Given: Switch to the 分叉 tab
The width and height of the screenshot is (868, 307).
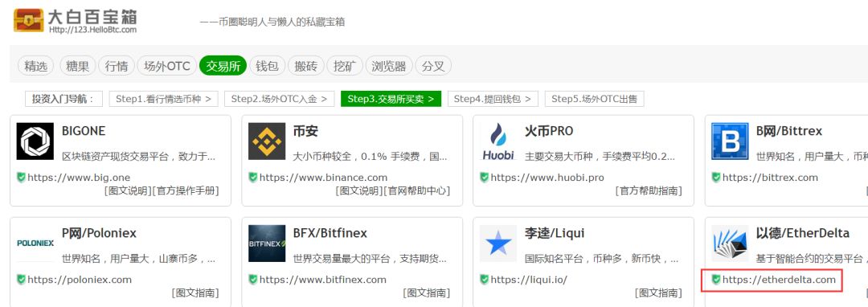Looking at the screenshot, I should point(433,66).
